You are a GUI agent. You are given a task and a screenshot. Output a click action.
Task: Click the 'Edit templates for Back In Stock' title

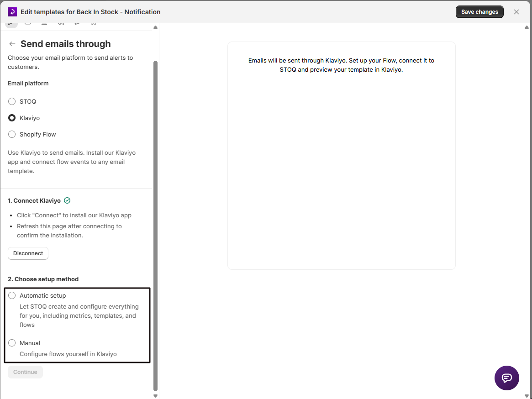[x=90, y=12]
